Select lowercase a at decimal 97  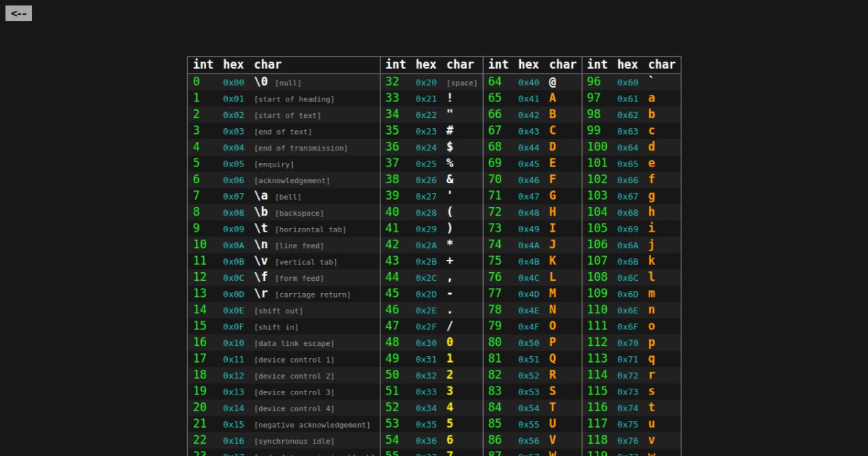(x=650, y=98)
